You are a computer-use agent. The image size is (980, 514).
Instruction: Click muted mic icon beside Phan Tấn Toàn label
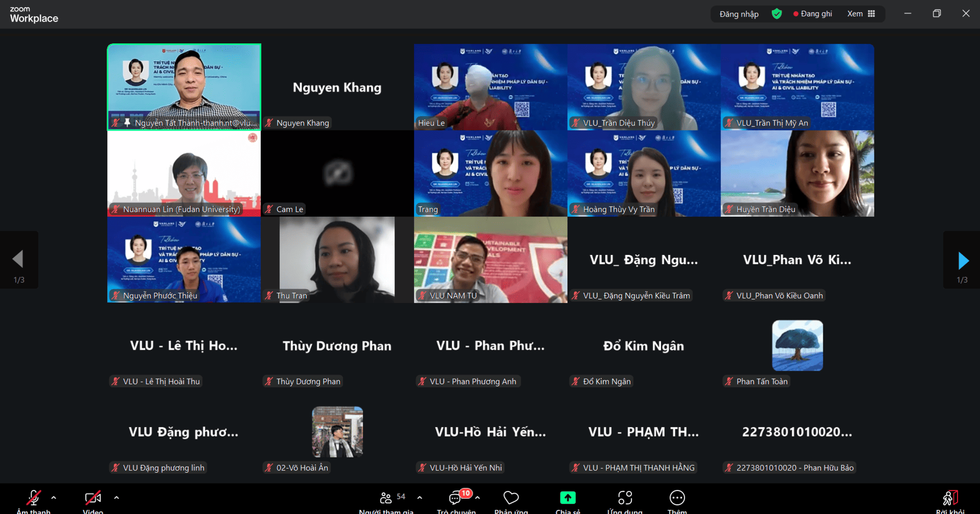729,381
